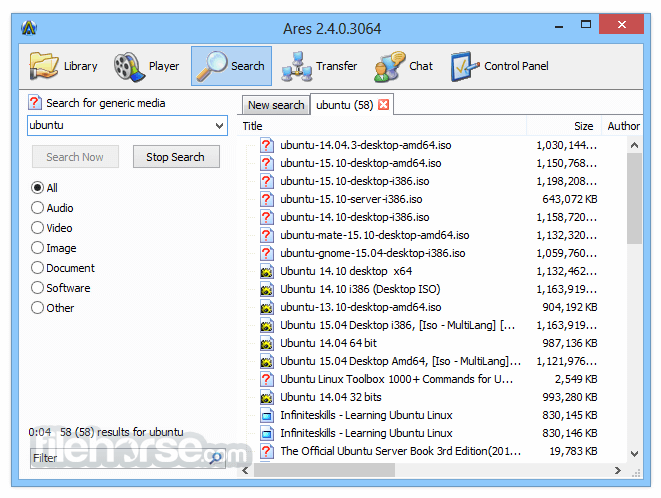The width and height of the screenshot is (661, 498).
Task: Close the ubuntu (58) search tab
Action: click(x=383, y=105)
